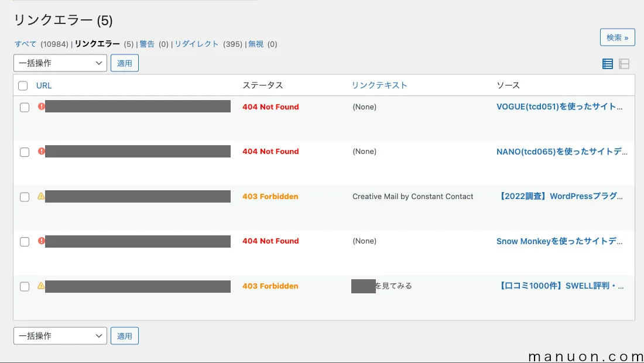Image resolution: width=644 pixels, height=363 pixels.
Task: Open the bottom 一括操作 bulk actions dropdown
Action: 60,335
